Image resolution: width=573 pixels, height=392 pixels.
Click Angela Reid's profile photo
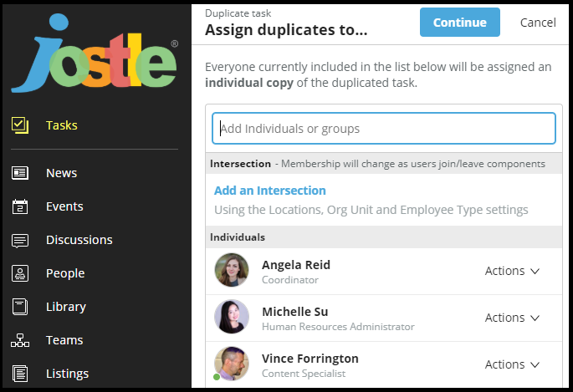point(232,271)
